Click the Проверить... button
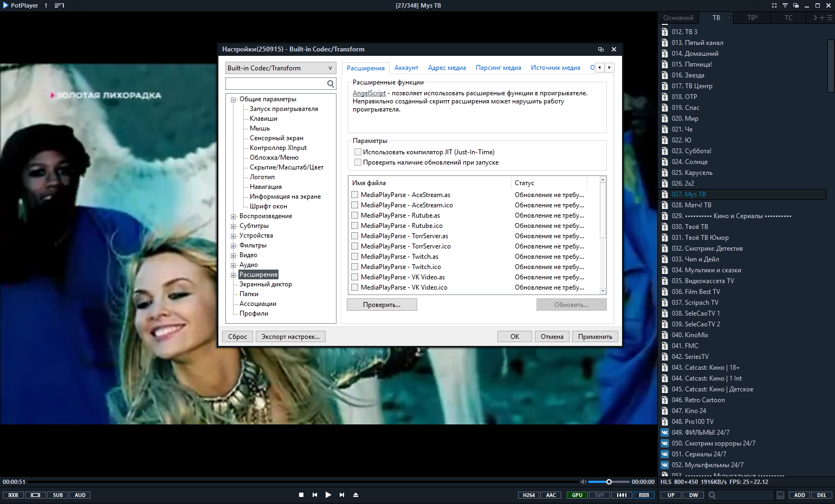The width and height of the screenshot is (835, 504). click(x=381, y=305)
